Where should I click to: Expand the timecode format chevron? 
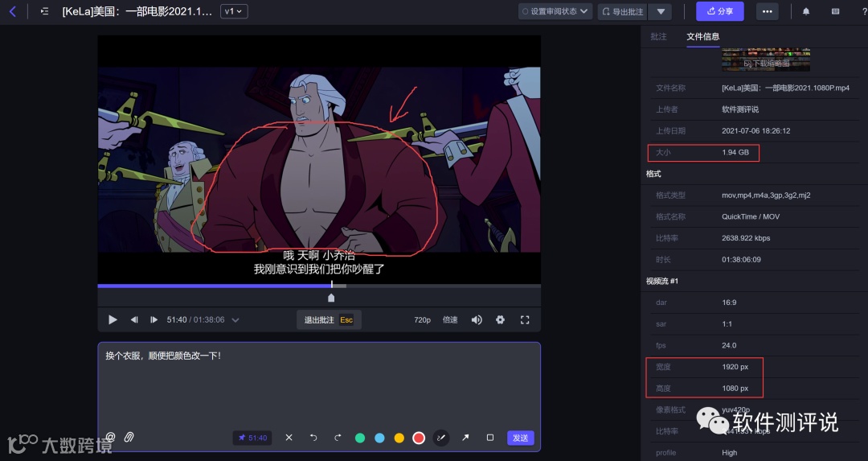click(235, 320)
